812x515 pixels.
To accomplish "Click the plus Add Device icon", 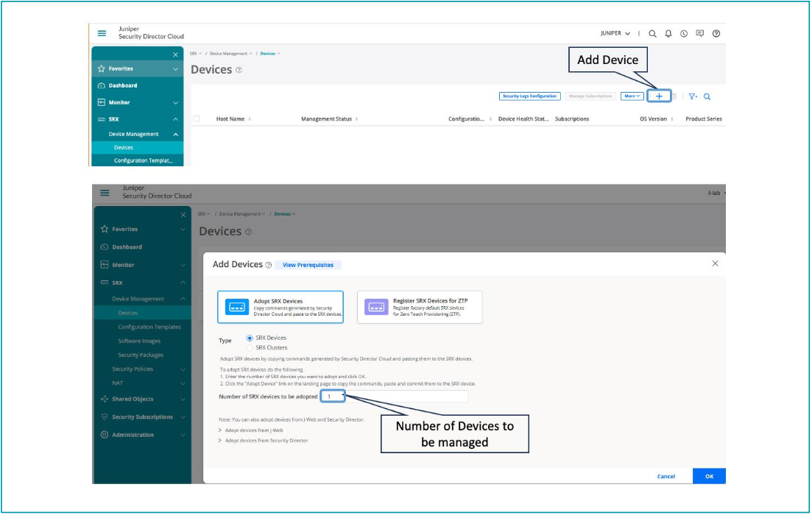I will point(659,96).
